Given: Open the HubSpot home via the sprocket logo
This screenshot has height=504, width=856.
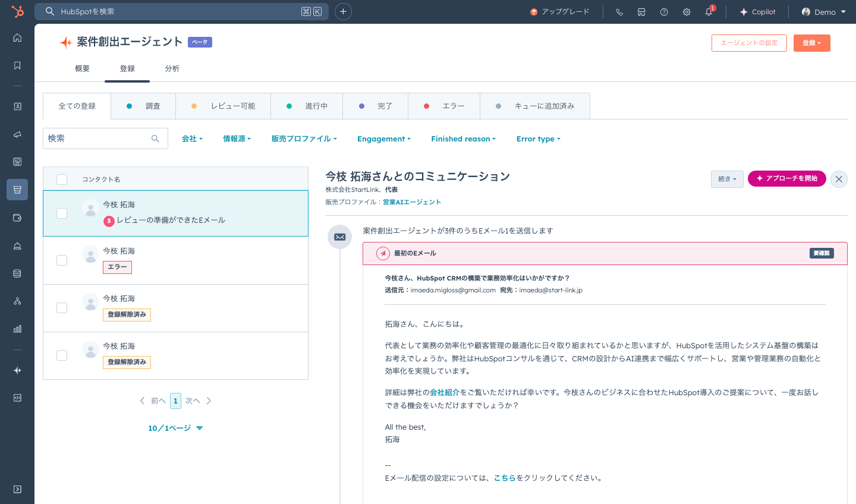Looking at the screenshot, I should (17, 11).
